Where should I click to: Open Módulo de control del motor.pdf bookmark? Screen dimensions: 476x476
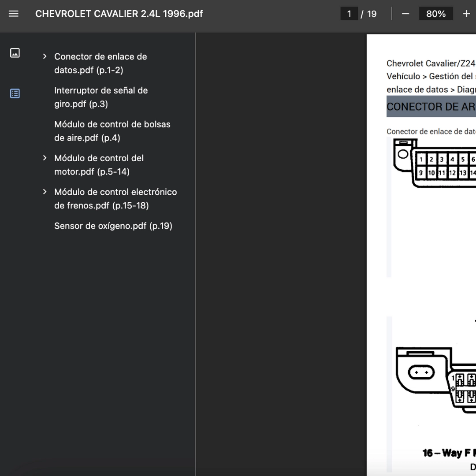click(x=99, y=165)
